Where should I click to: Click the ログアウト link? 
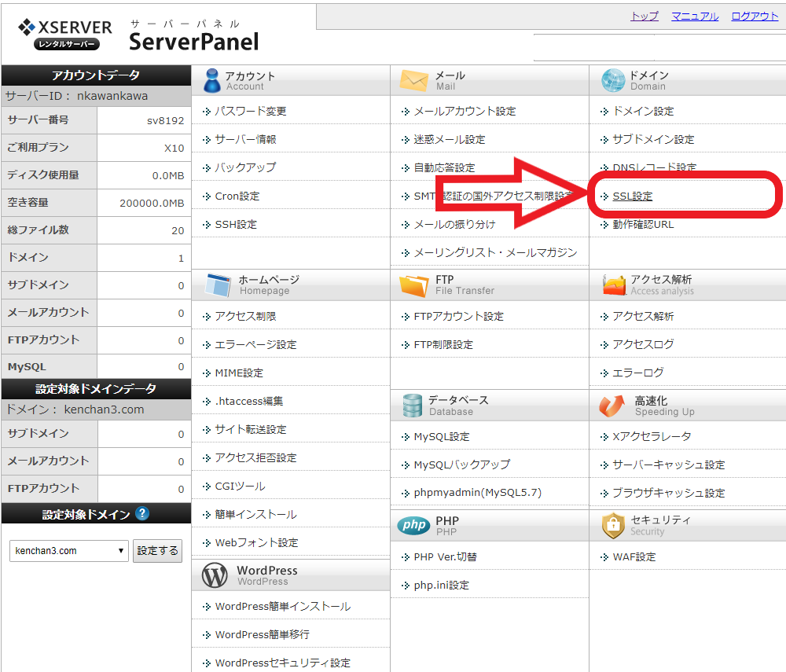755,16
